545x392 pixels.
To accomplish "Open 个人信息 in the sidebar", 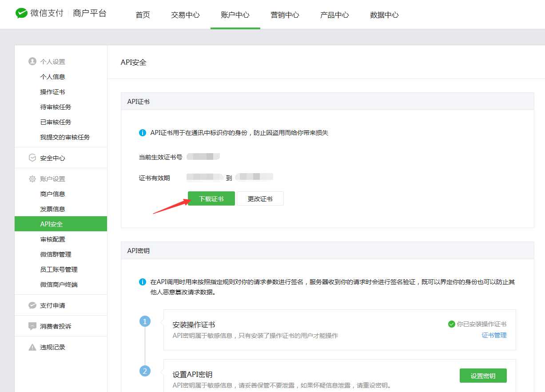I will 52,77.
